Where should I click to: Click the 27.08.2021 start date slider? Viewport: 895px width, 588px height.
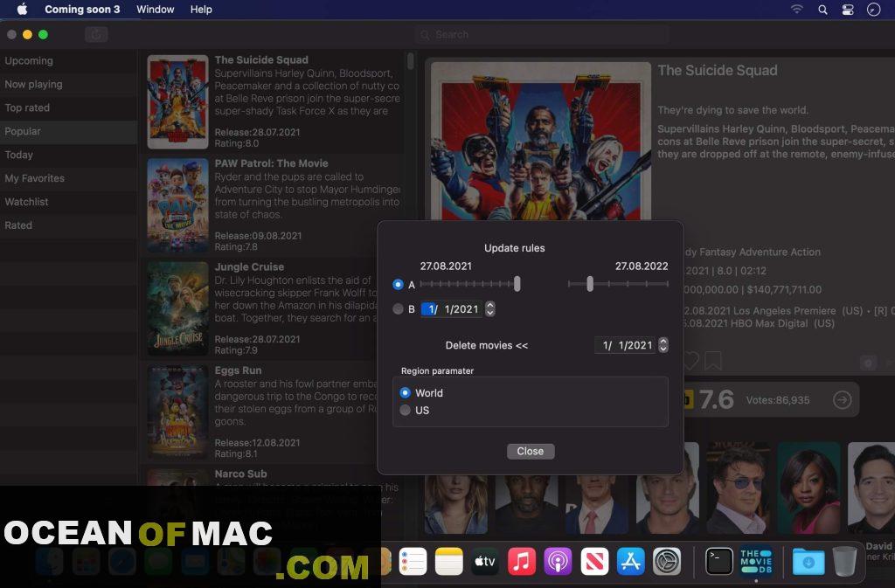tap(470, 283)
